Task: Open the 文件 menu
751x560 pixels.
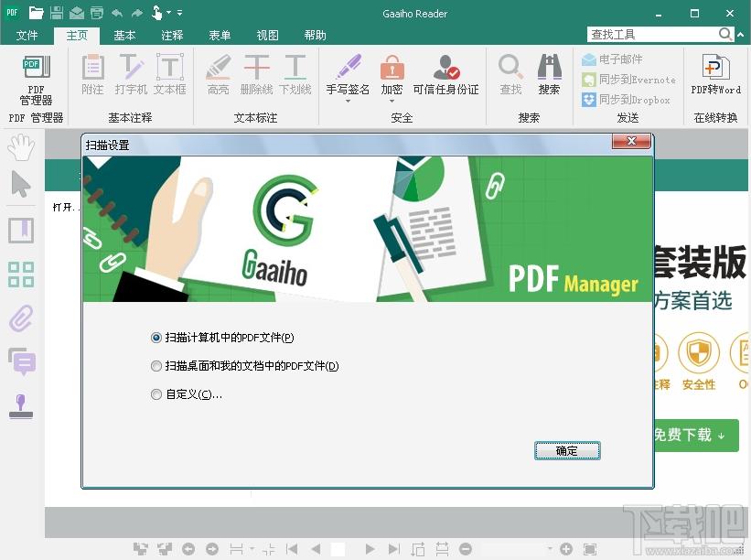Action: 27,35
